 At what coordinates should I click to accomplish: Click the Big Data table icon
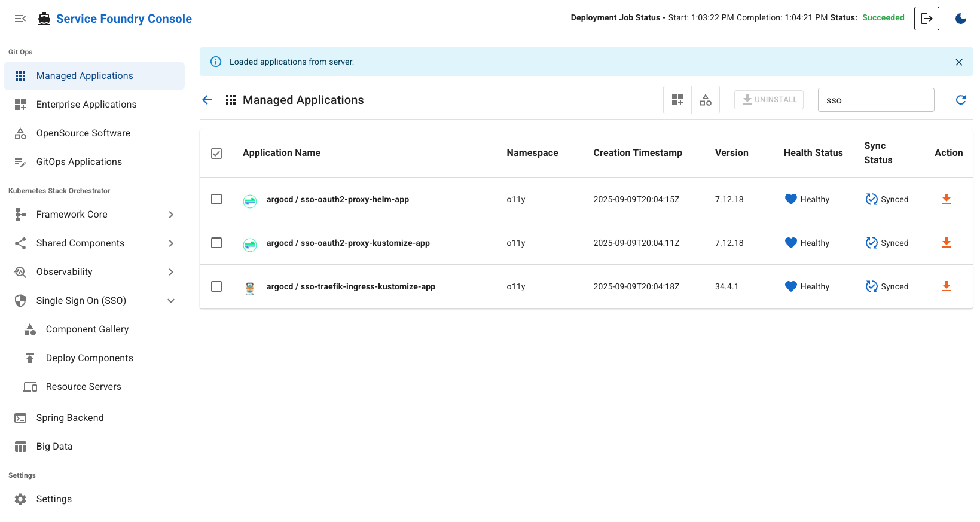[x=20, y=447]
